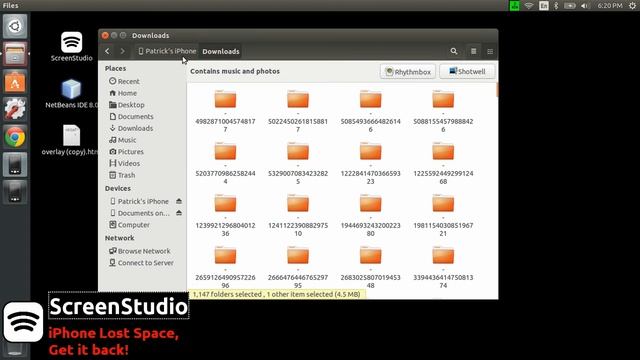Open Wi-Fi network indicator
Viewport: 640px width, 360px height.
[x=529, y=5]
